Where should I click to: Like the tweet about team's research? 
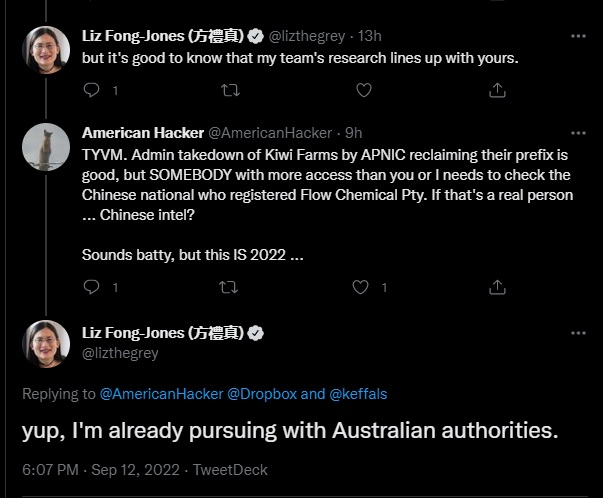click(364, 90)
